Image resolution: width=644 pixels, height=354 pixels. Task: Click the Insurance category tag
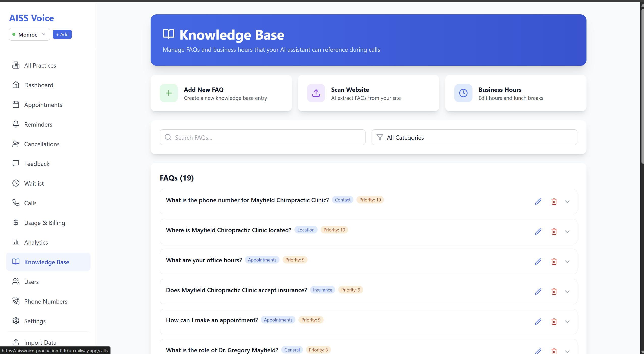[322, 290]
